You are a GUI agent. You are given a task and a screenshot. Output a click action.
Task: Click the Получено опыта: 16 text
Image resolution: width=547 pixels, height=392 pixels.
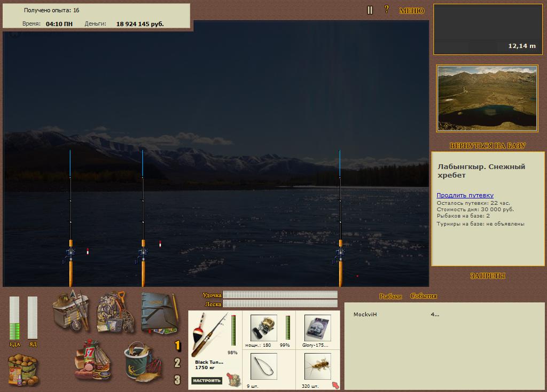click(52, 11)
